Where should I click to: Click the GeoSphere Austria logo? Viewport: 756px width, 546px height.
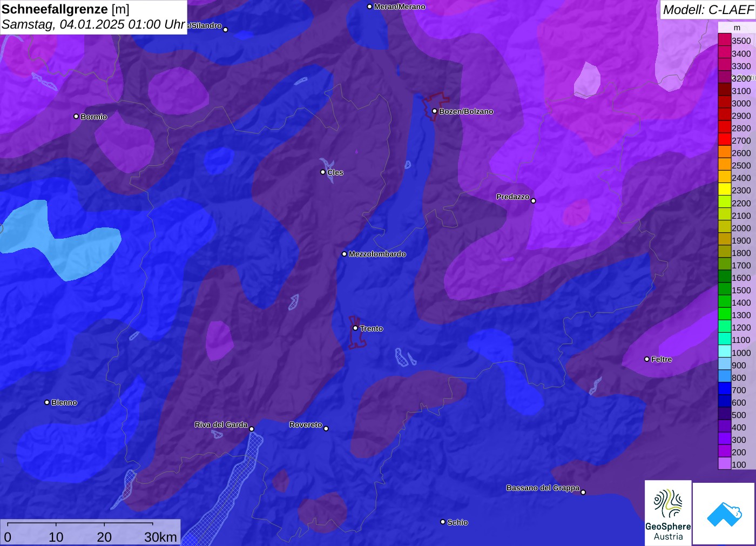click(x=668, y=512)
